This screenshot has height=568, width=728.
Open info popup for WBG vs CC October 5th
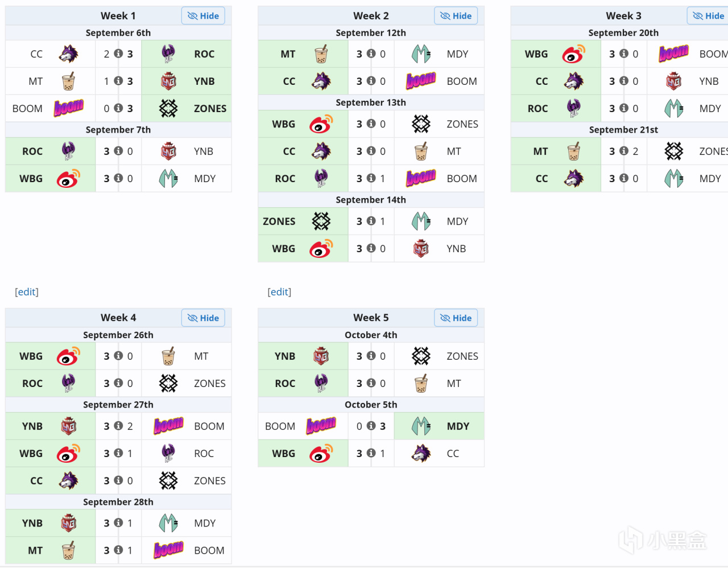click(371, 454)
